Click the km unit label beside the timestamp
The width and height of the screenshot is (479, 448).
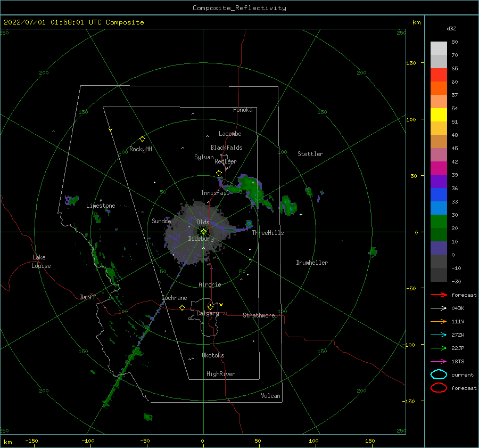coord(416,22)
